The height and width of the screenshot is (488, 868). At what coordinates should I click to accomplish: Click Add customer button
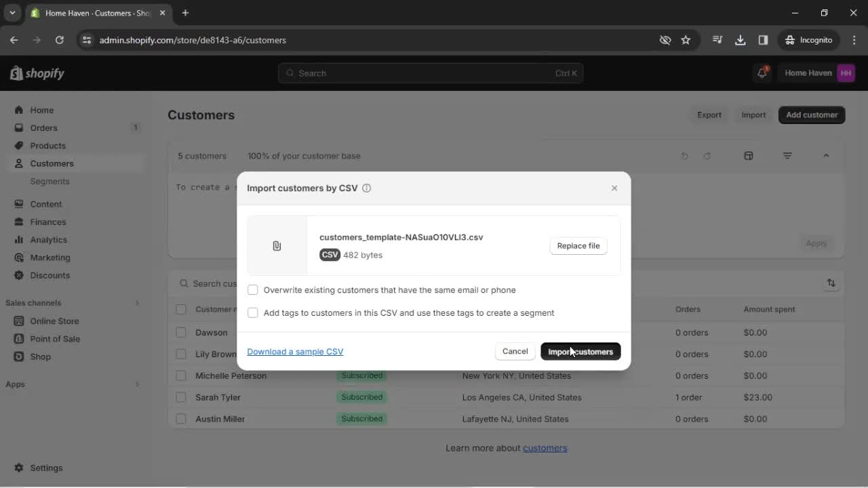point(812,115)
